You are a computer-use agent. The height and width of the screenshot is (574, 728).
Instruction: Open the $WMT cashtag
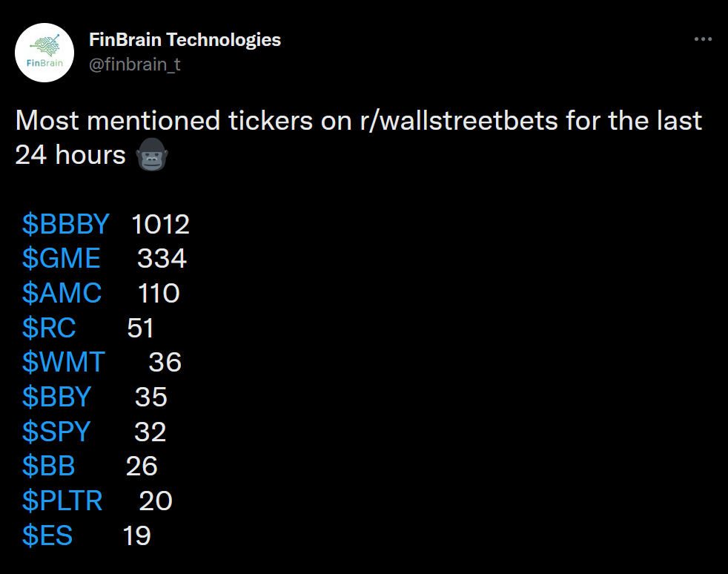(x=64, y=362)
